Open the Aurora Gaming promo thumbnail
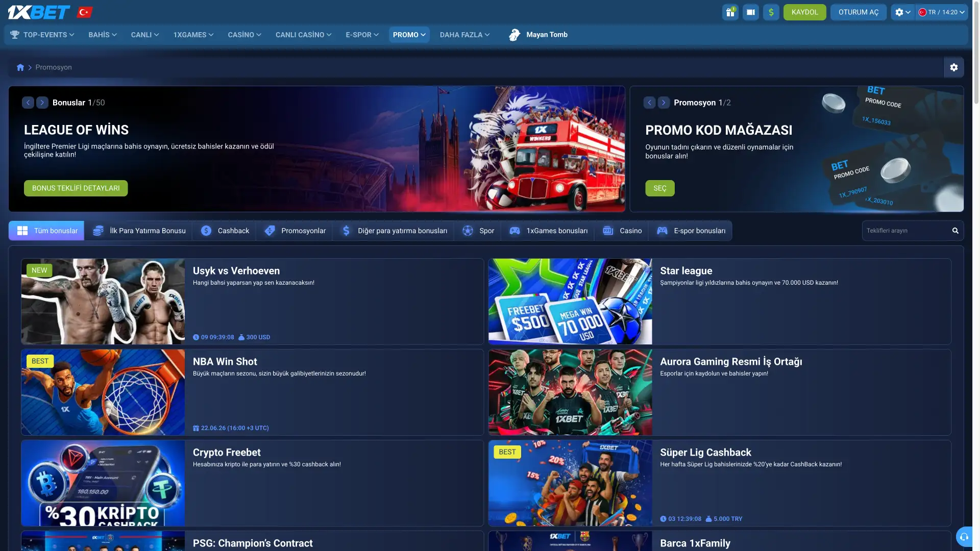 click(x=570, y=392)
